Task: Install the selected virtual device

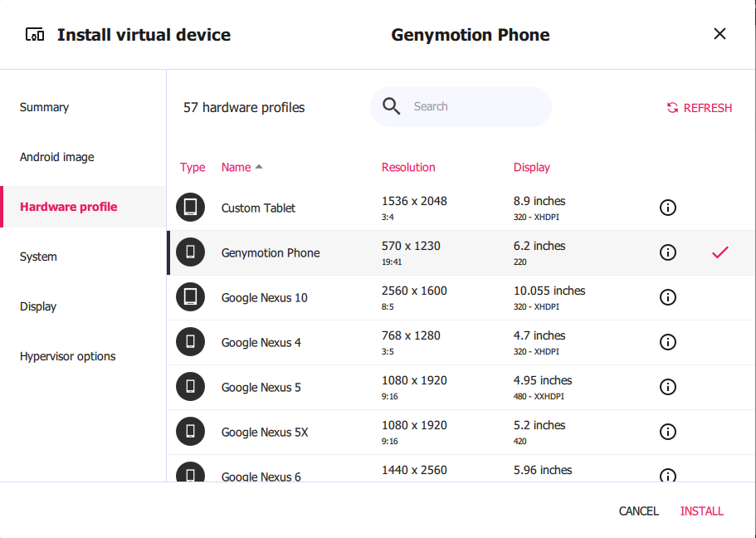Action: (x=701, y=511)
